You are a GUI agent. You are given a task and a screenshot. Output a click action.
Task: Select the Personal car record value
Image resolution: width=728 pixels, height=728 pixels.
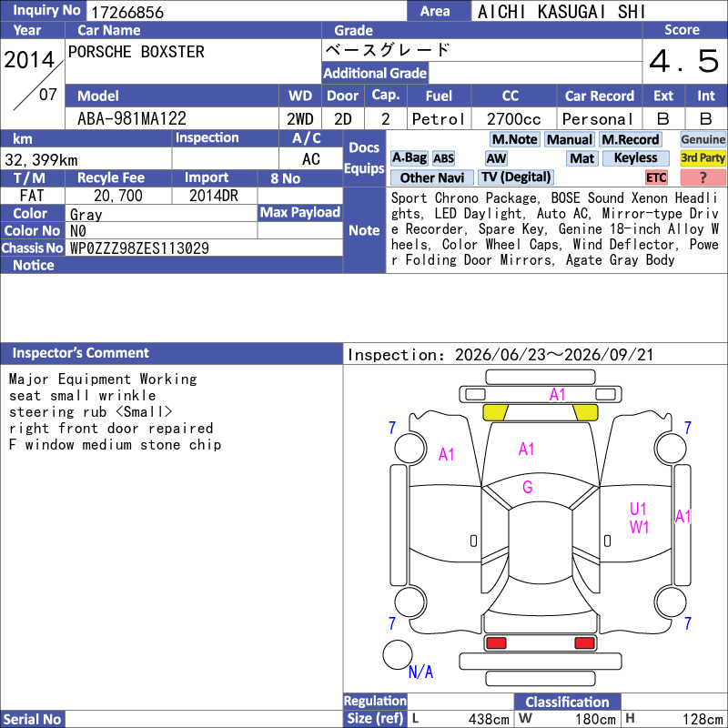pos(598,119)
